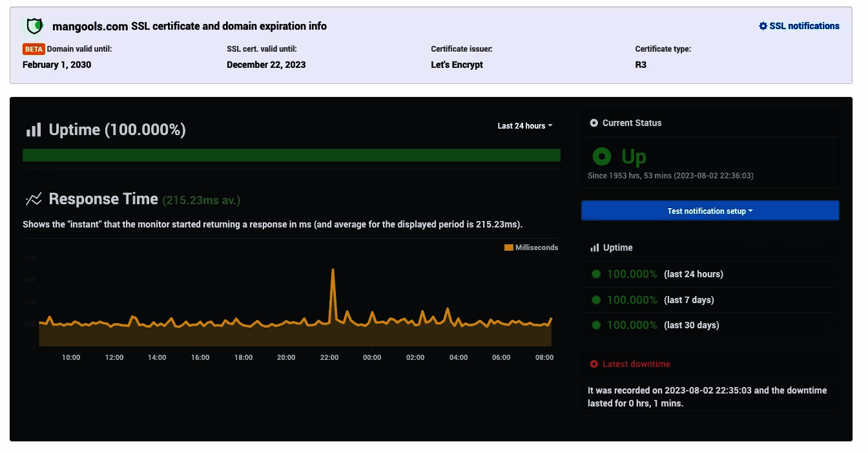Image resolution: width=868 pixels, height=453 pixels.
Task: Click the large green Up status icon
Action: pos(602,156)
